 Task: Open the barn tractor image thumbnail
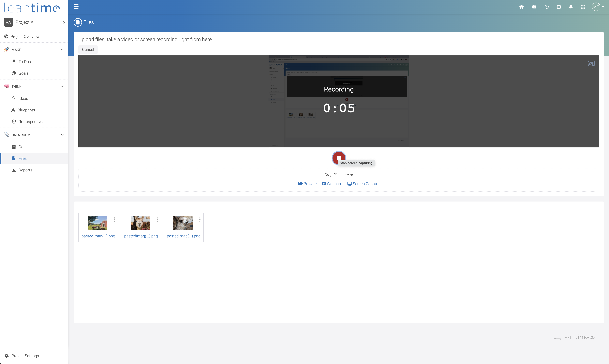coord(98,223)
